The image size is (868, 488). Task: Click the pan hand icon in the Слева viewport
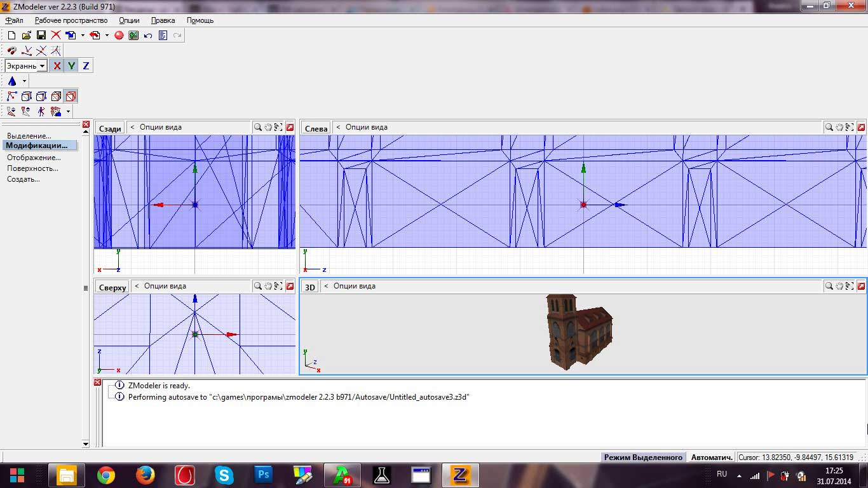(839, 127)
